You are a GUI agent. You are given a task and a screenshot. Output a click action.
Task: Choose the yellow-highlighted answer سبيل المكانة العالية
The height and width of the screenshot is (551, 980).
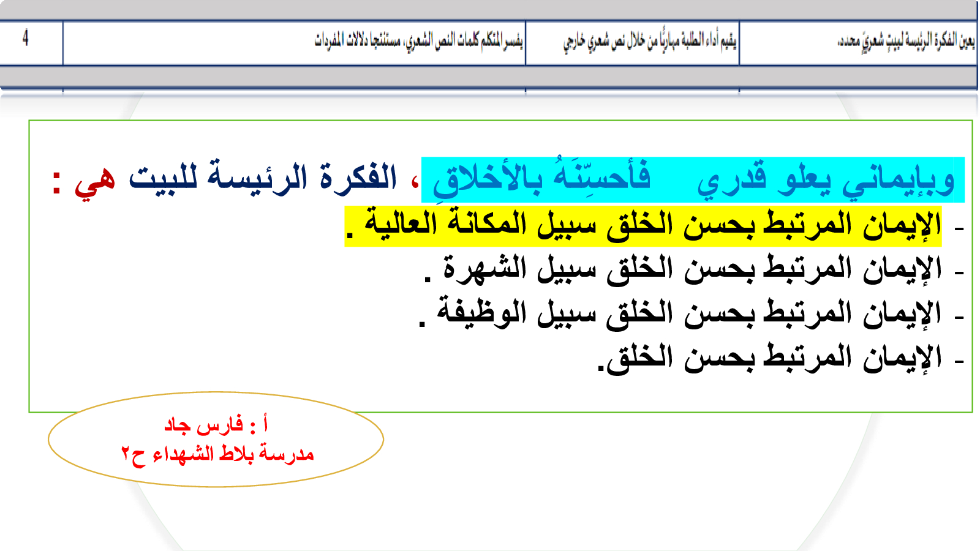tap(643, 226)
